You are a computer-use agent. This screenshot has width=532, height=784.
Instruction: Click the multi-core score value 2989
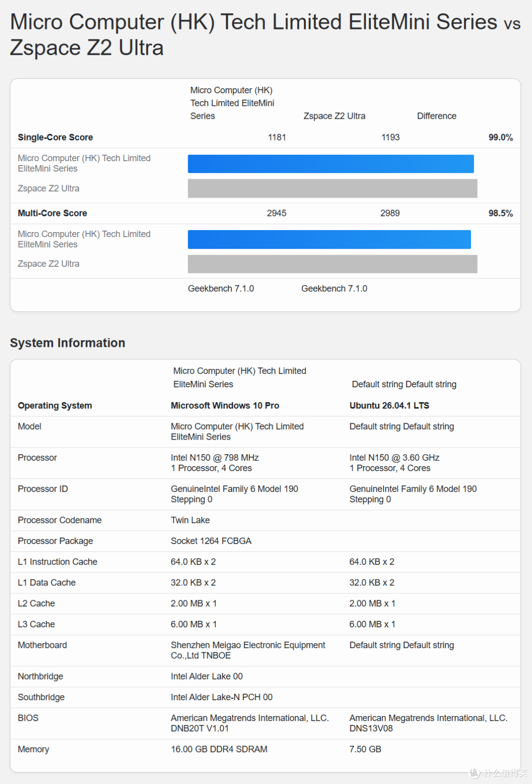click(390, 213)
